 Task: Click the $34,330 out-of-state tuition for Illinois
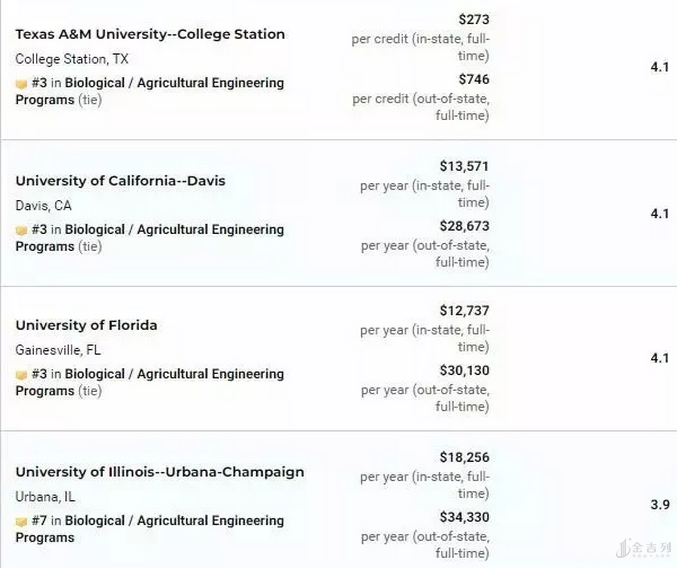[x=464, y=517]
